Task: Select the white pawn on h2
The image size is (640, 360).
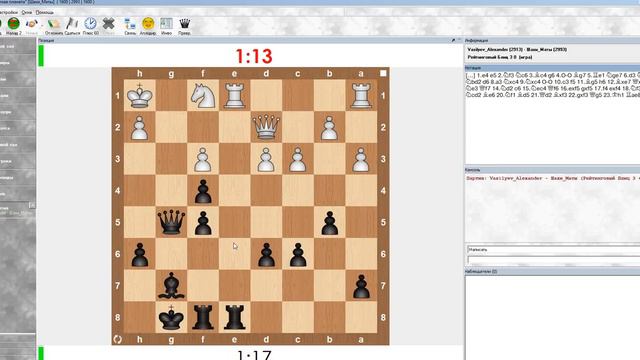Action: [x=140, y=127]
